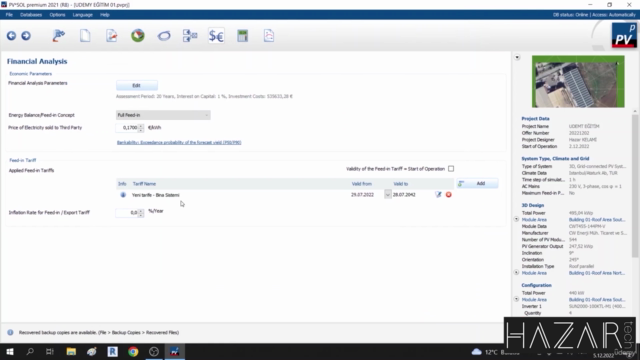Open the Project Data page icon
Viewport: 640px width, 360px height.
point(85,36)
